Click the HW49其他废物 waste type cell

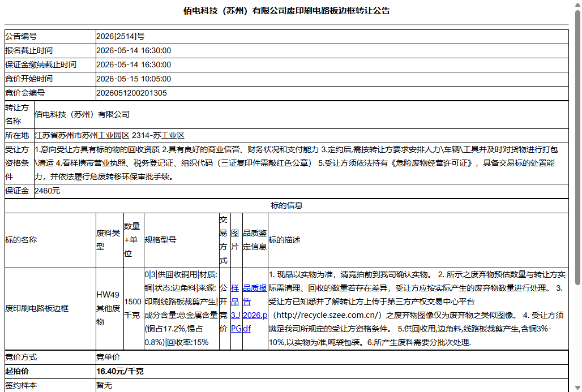click(x=109, y=308)
